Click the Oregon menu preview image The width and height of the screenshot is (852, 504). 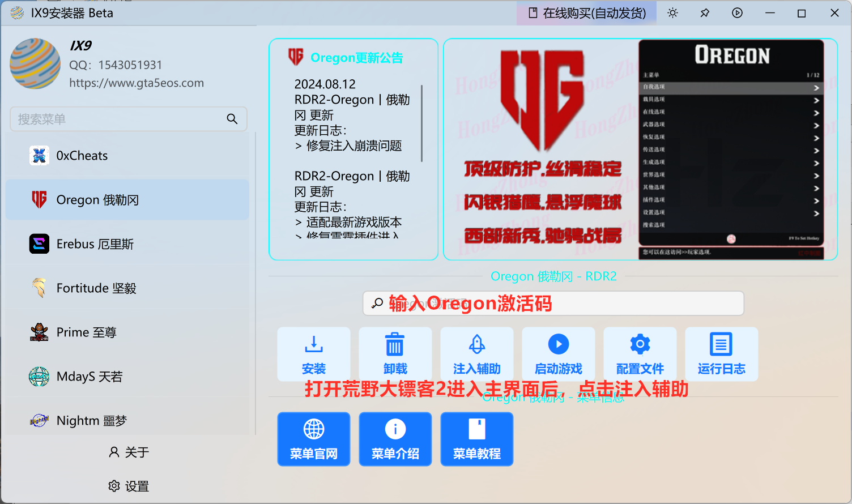pyautogui.click(x=641, y=150)
